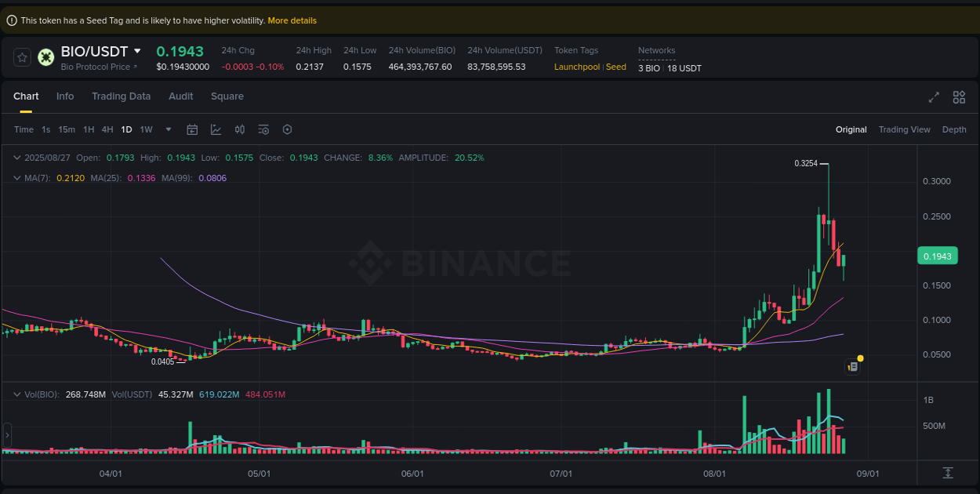Image resolution: width=980 pixels, height=494 pixels.
Task: Open the grid layout icon
Action: pyautogui.click(x=959, y=97)
